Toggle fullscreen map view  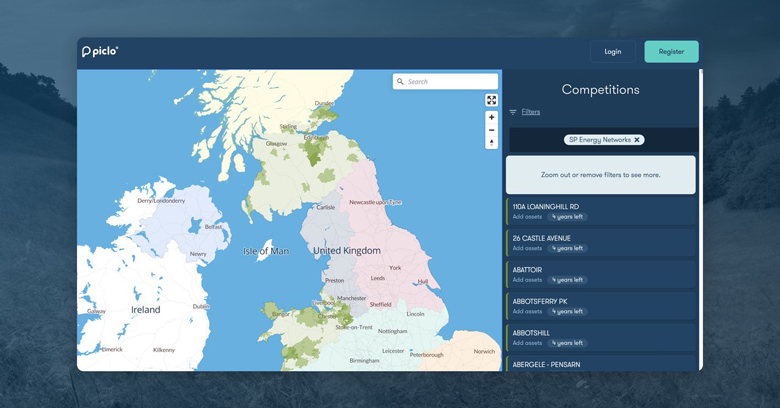click(491, 100)
